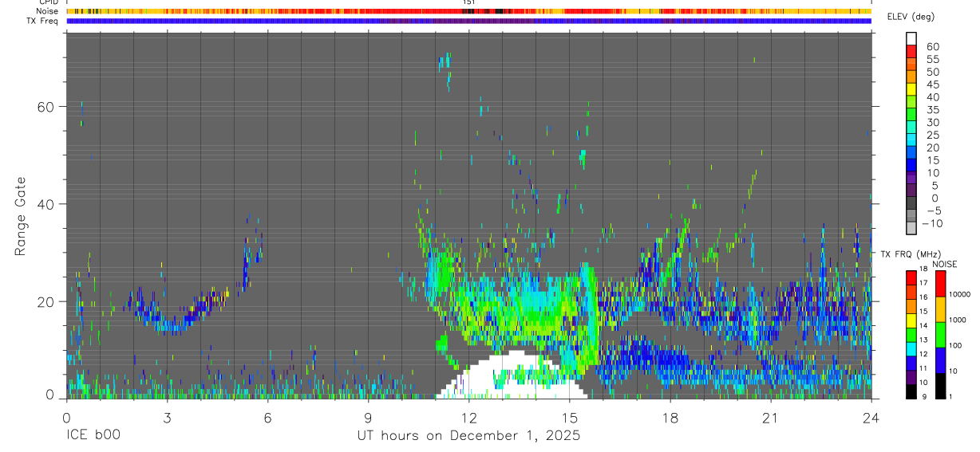Click the ELEV color bar value "60"
This screenshot has width=980, height=452.
(x=932, y=47)
